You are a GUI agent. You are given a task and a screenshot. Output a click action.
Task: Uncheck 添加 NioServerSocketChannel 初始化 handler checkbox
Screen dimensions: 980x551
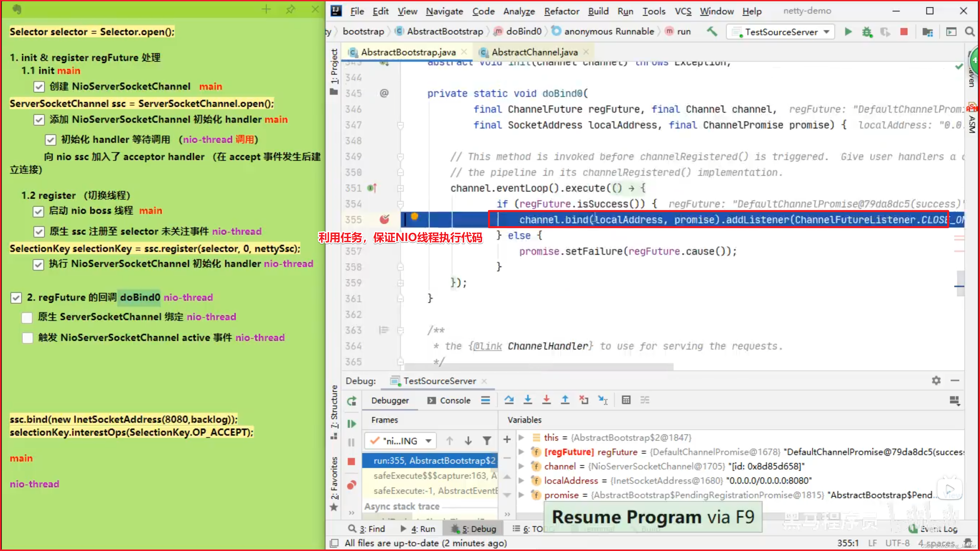pyautogui.click(x=39, y=120)
